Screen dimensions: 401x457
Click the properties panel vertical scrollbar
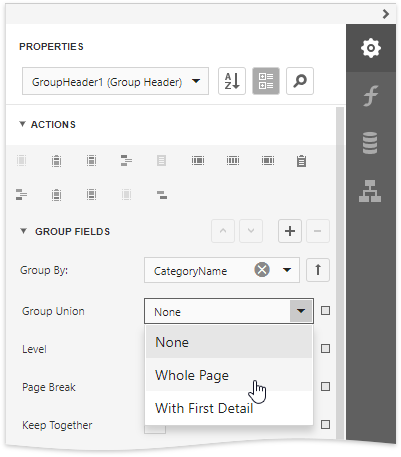coord(340,273)
